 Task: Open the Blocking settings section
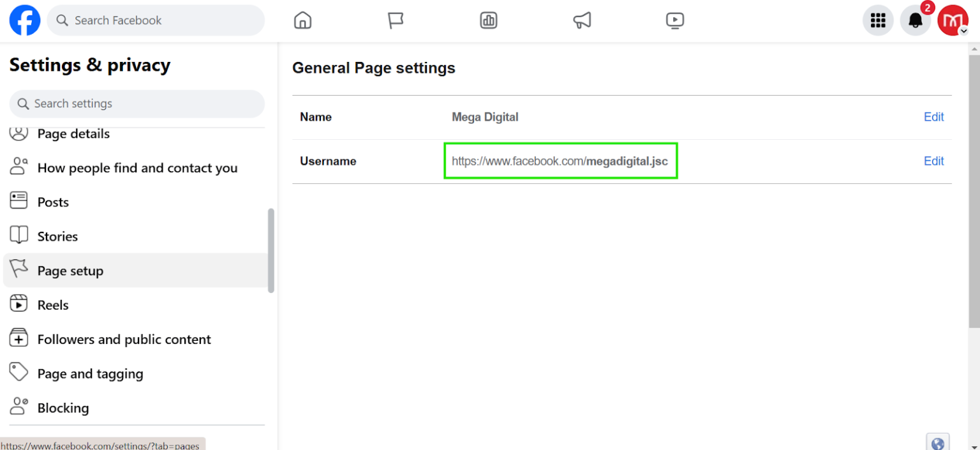tap(63, 407)
